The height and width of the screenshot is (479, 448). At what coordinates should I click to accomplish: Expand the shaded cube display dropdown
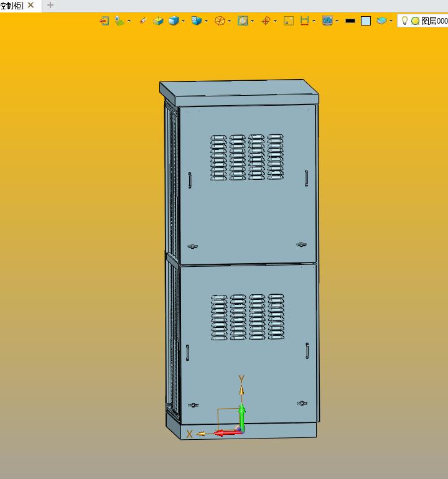[x=184, y=21]
